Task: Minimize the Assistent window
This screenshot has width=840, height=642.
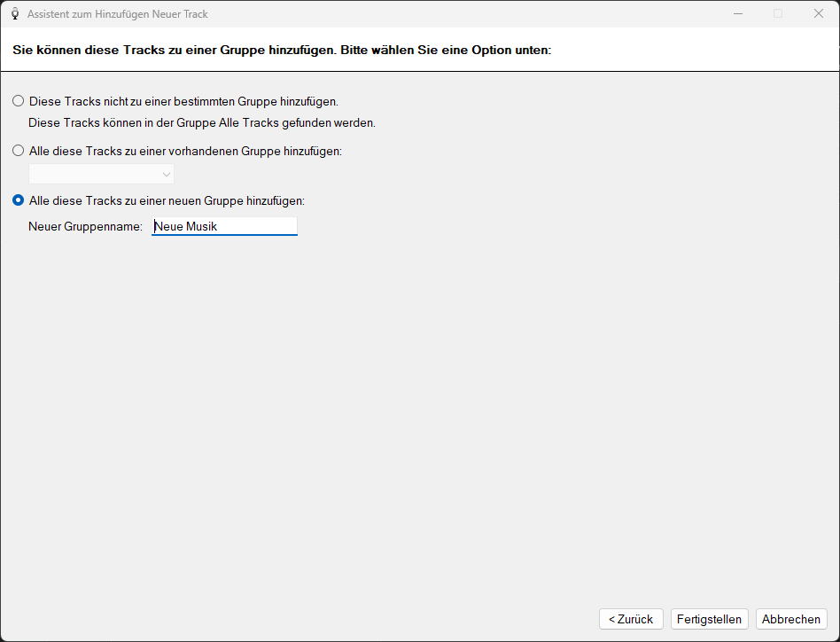Action: tap(738, 13)
